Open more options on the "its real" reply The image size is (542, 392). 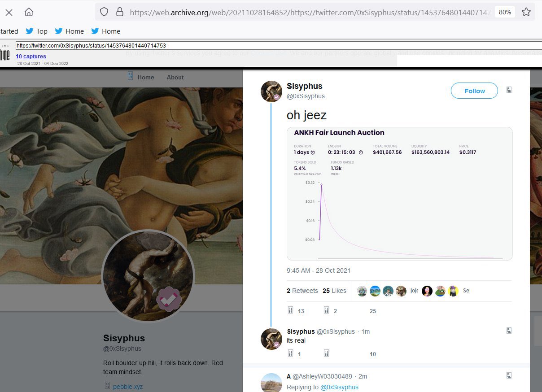coord(509,331)
